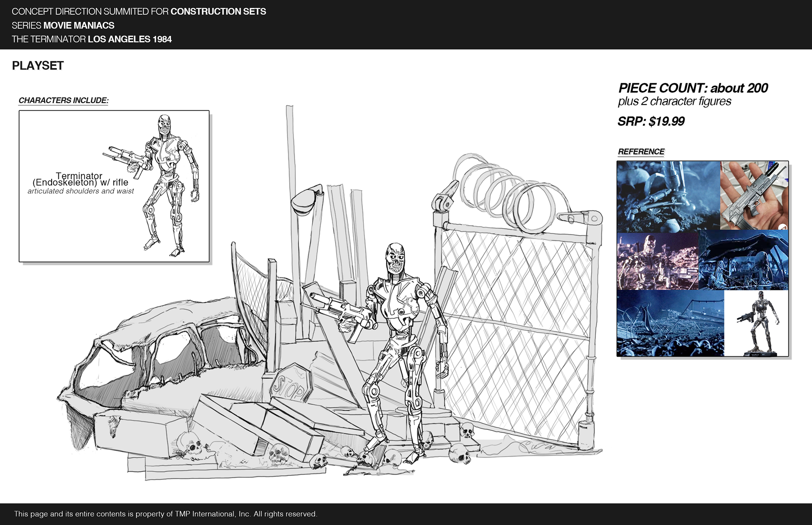Click 'articulated shoulders and waist' text

coord(81,191)
